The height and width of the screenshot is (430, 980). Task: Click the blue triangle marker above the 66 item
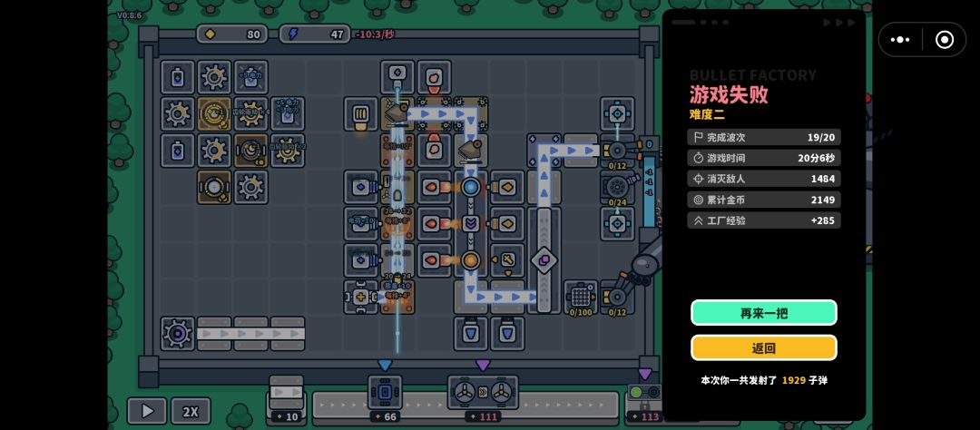coord(385,366)
